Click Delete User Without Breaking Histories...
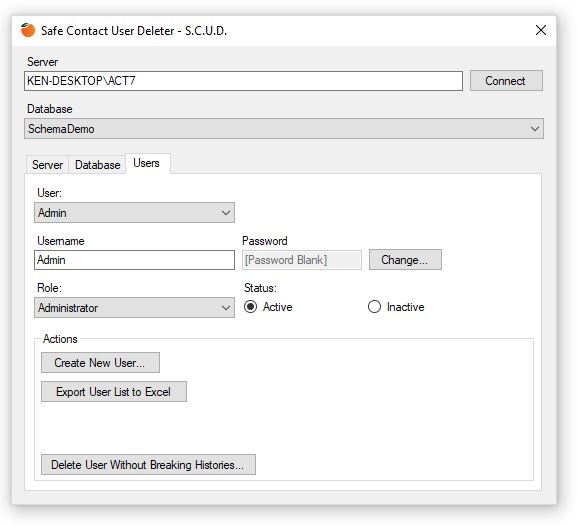This screenshot has height=526, width=579. [148, 465]
